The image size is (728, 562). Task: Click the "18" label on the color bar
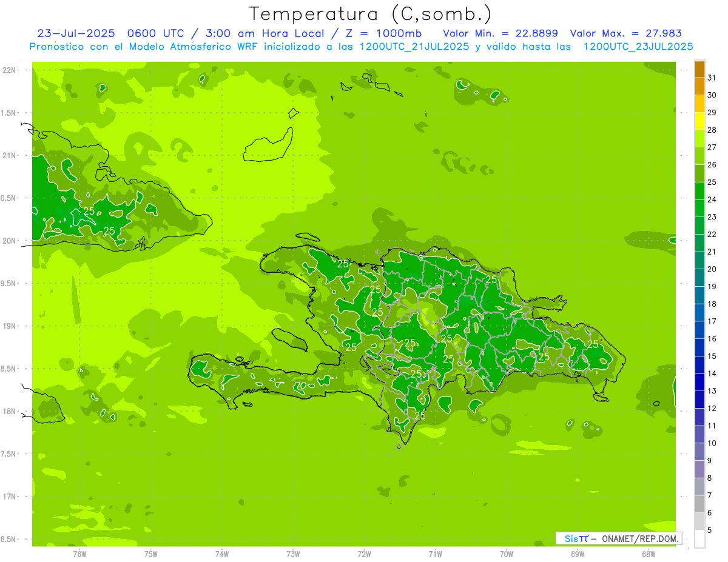[x=712, y=304]
